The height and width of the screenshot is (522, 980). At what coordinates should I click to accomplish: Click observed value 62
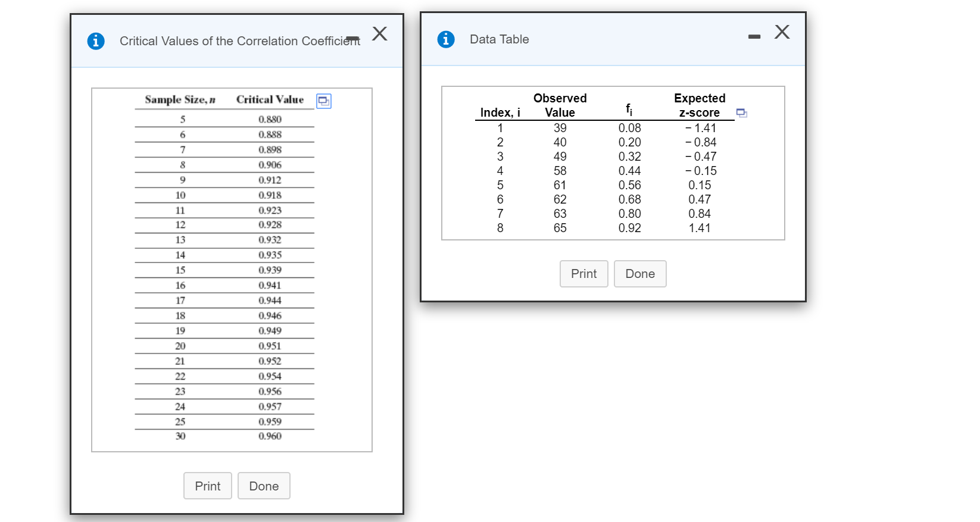560,199
